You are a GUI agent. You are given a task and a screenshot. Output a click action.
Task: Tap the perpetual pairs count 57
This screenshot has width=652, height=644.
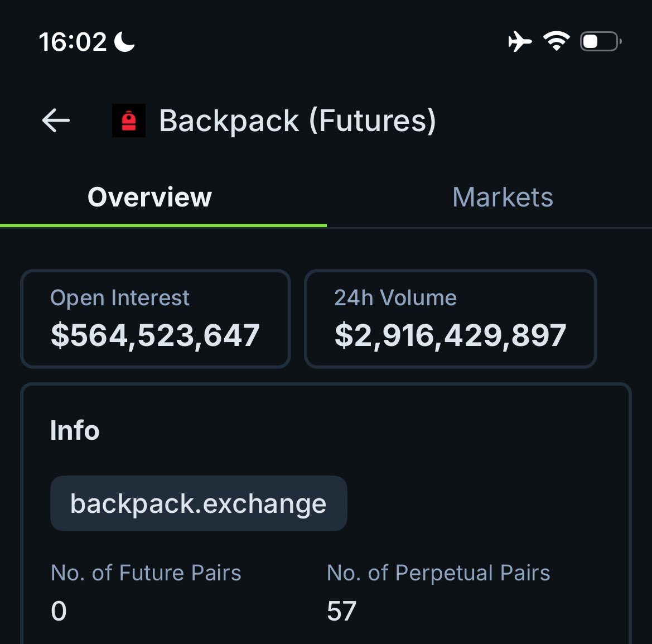[x=341, y=611]
